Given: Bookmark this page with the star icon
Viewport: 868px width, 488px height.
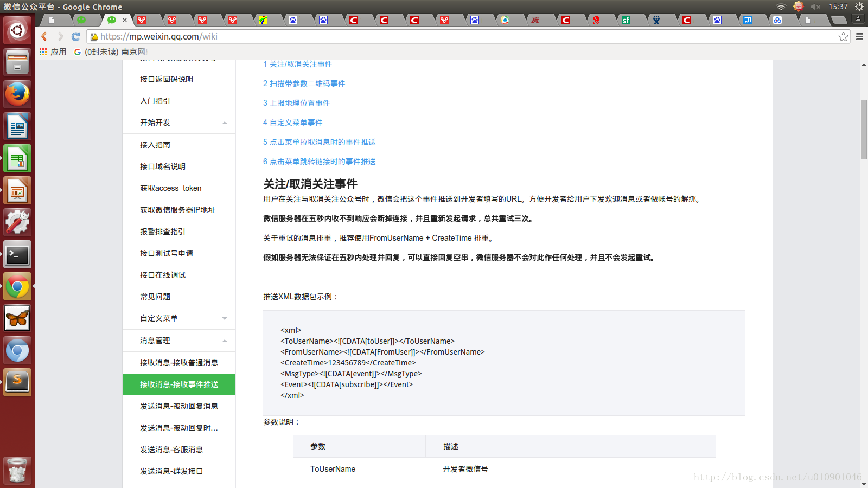Looking at the screenshot, I should (x=843, y=36).
